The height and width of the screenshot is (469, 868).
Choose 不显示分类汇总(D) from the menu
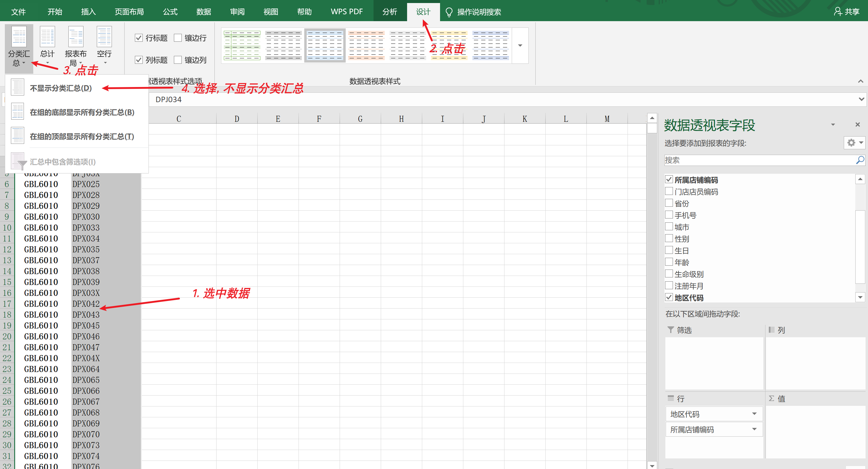coord(61,88)
